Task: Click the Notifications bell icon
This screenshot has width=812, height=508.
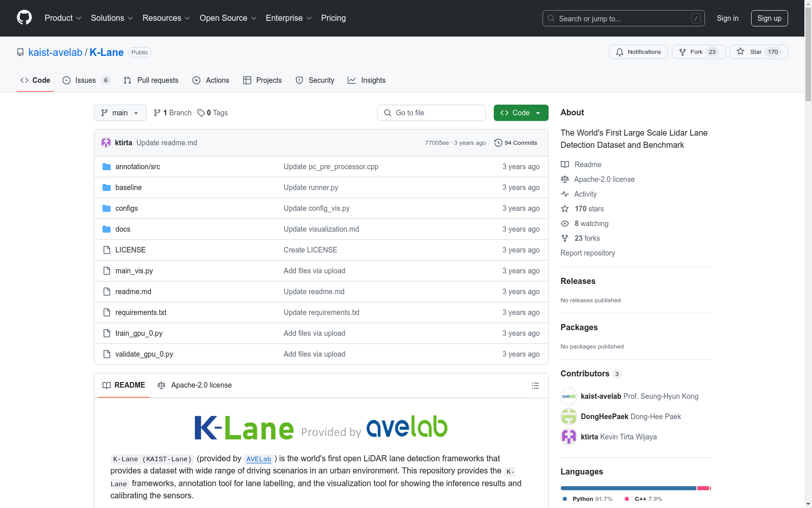Action: pos(620,52)
